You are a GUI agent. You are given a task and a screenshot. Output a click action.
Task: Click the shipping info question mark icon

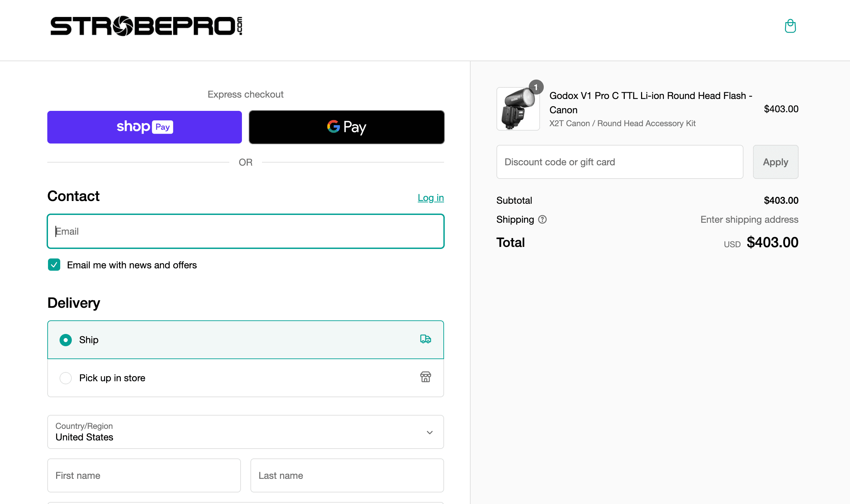542,220
